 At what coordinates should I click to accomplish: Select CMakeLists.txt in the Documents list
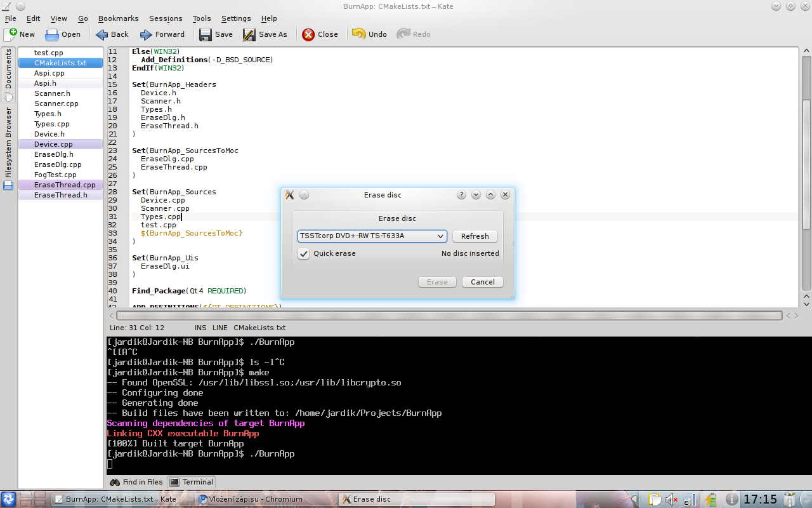[x=60, y=63]
